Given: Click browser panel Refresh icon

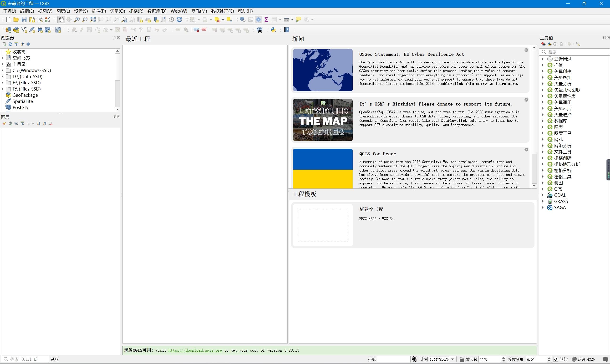Looking at the screenshot, I should pos(10,44).
